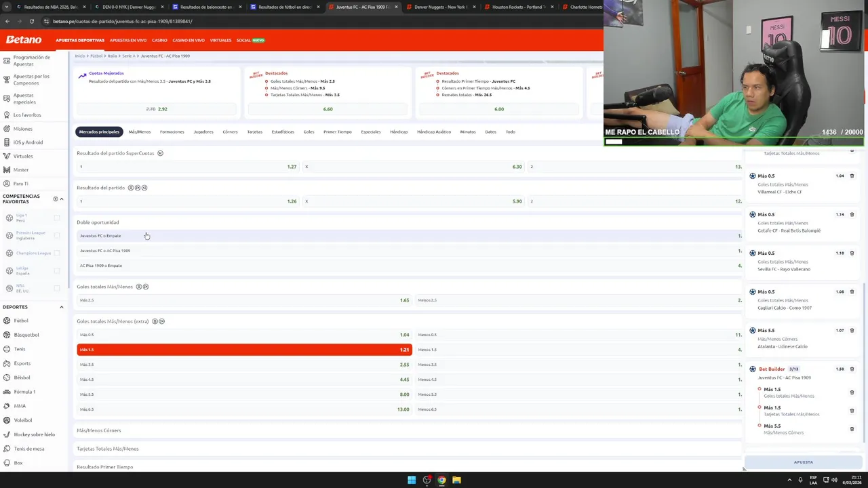Open Chrome from the taskbar
The width and height of the screenshot is (868, 488).
tap(441, 480)
